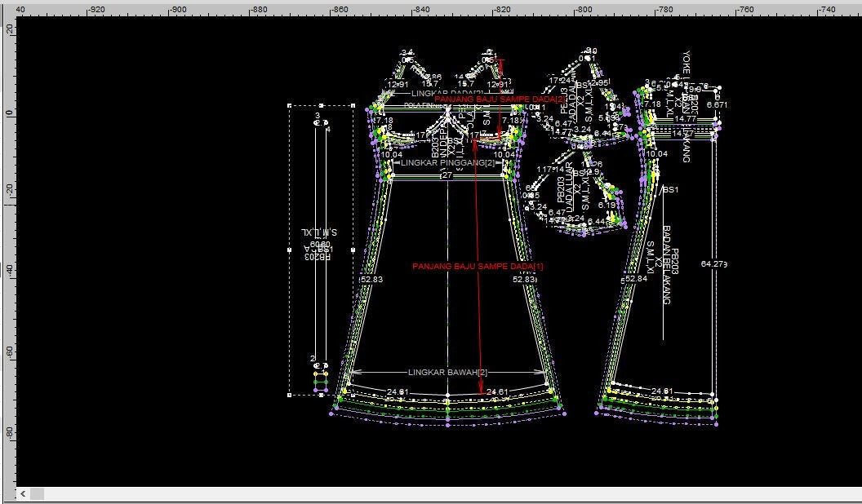Screen dimensions: 862x504
Task: Click the left 10.04 dimension near waist
Action: point(392,154)
